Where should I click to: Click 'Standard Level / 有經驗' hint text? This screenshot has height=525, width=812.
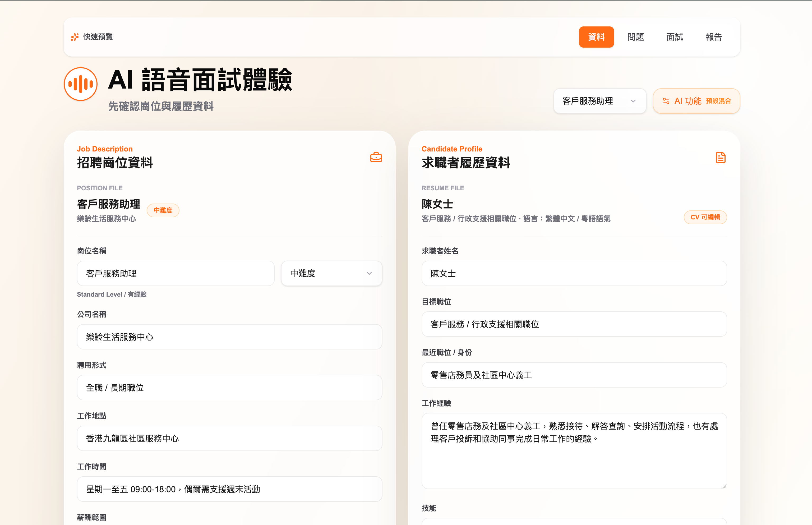tap(112, 294)
